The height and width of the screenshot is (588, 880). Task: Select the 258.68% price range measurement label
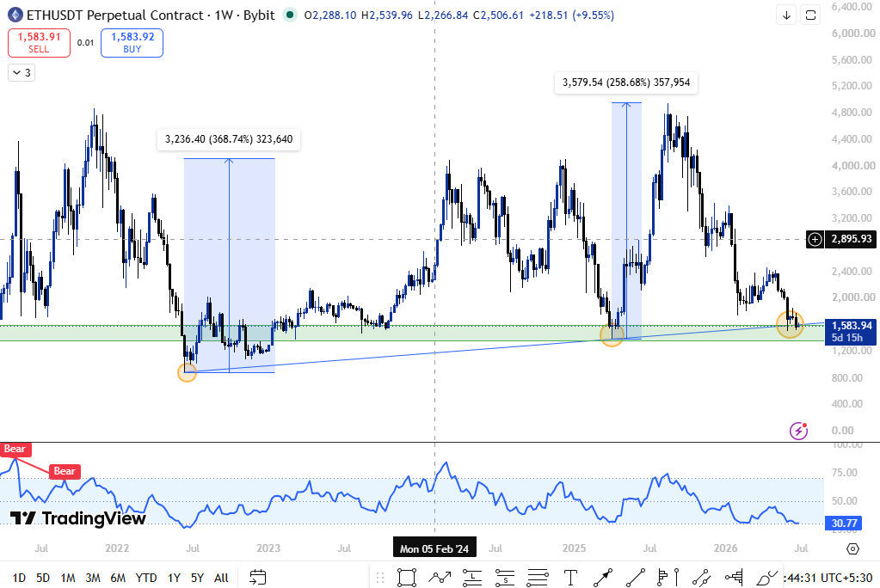coord(625,83)
